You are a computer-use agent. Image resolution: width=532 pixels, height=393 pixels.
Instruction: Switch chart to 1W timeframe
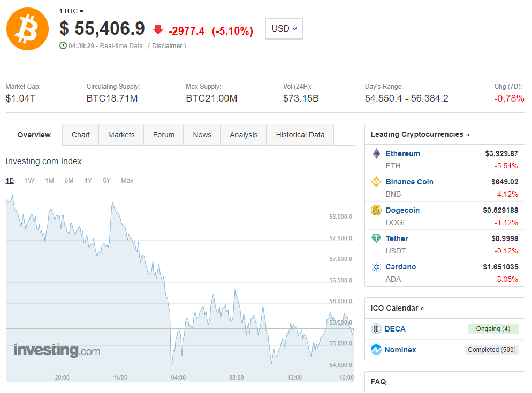[x=29, y=181]
